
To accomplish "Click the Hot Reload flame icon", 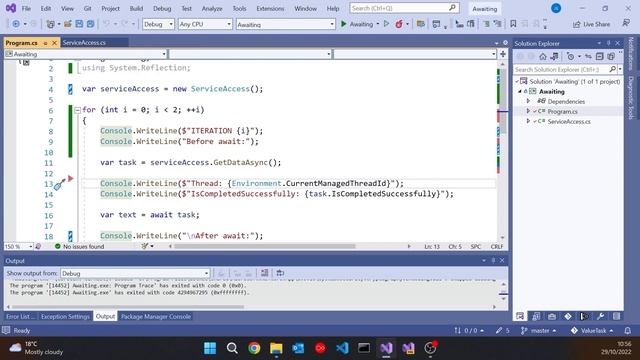I will tap(399, 24).
